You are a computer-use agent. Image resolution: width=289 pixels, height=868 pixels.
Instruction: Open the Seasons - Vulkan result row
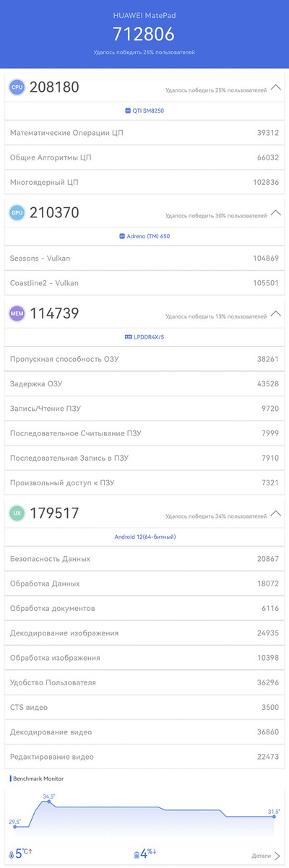[x=144, y=258]
